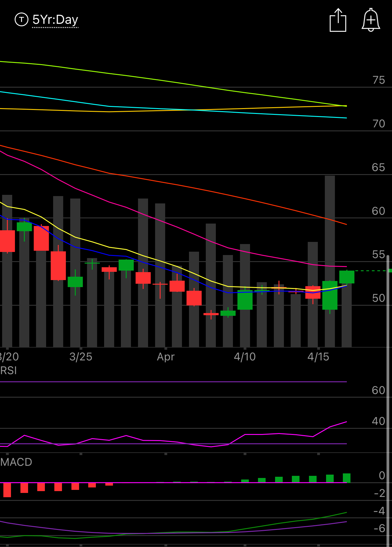The height and width of the screenshot is (547, 392).
Task: Select the RSI indicator label
Action: (x=9, y=370)
